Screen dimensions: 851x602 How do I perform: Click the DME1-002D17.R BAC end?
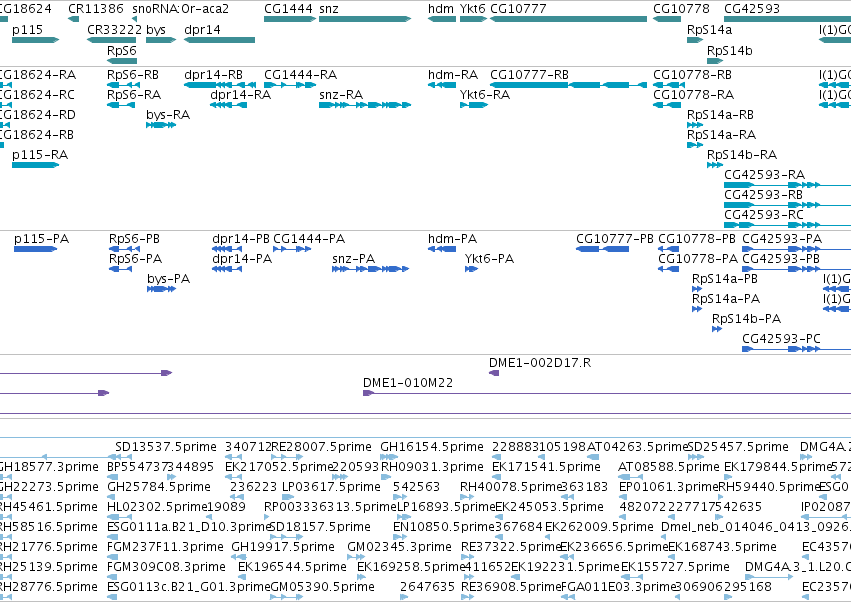(x=494, y=373)
